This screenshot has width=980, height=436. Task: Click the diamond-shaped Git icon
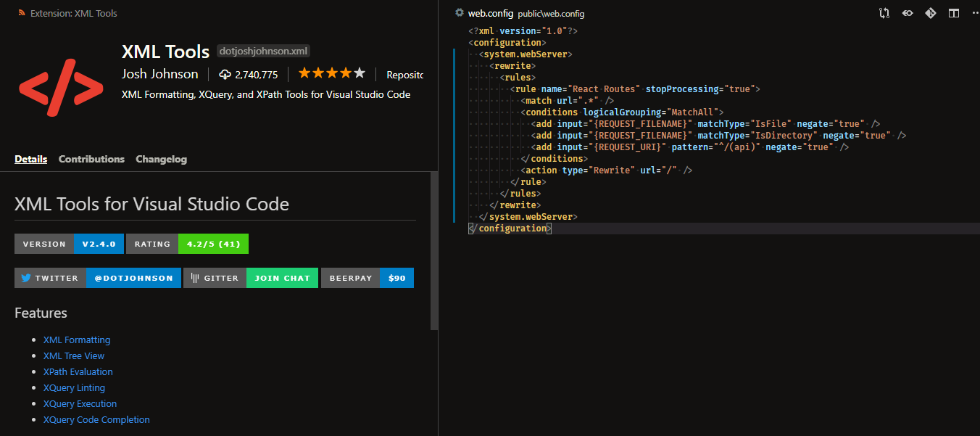931,13
